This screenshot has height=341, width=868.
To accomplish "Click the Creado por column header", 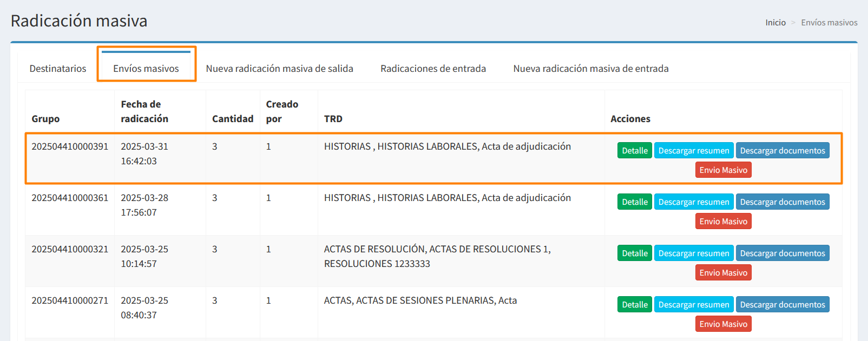I will (282, 111).
